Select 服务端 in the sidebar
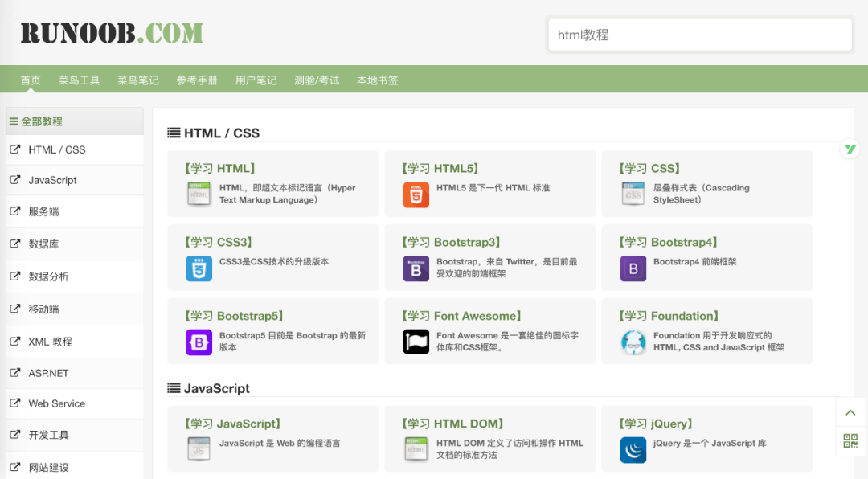Screen dimensions: 868x479 [74, 211]
